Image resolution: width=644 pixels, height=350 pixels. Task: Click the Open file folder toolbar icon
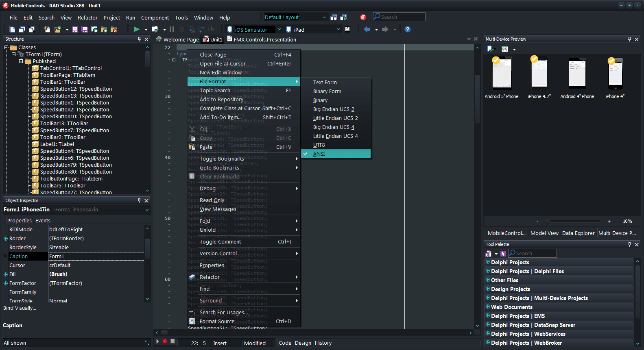58,29
